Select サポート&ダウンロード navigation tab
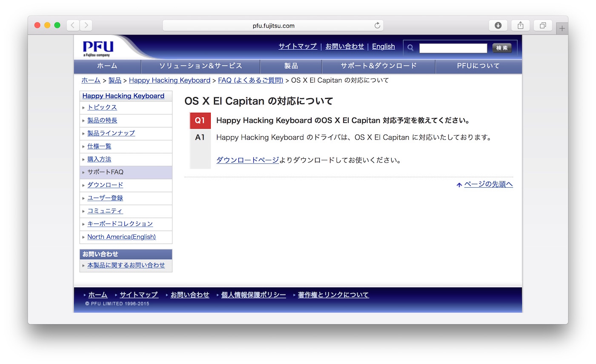Image resolution: width=596 pixels, height=364 pixels. (378, 66)
